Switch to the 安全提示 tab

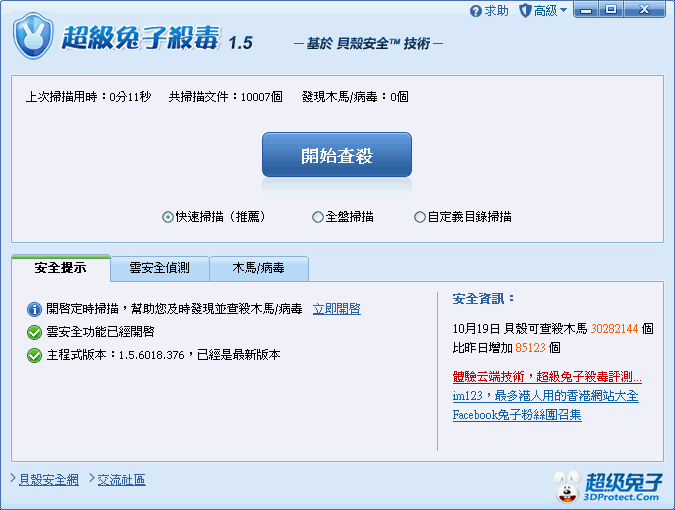60,268
